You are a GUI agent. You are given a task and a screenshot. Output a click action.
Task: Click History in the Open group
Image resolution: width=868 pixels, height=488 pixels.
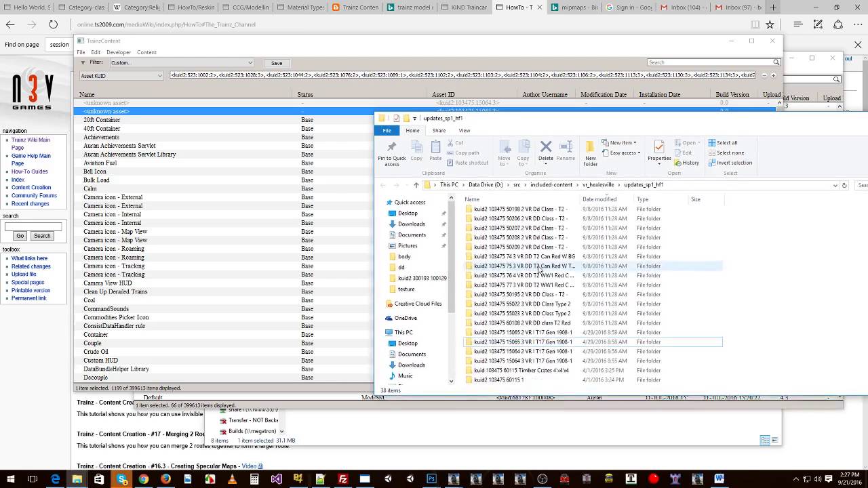point(687,163)
